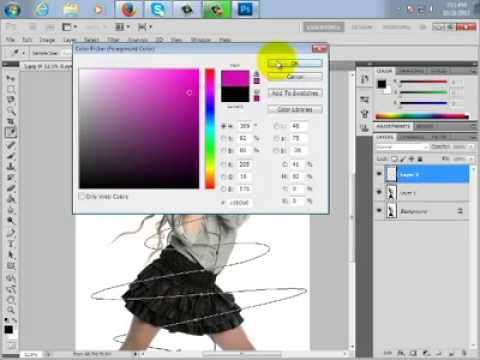The height and width of the screenshot is (360, 480).
Task: Click the create new layer icon
Action: pyautogui.click(x=451, y=353)
